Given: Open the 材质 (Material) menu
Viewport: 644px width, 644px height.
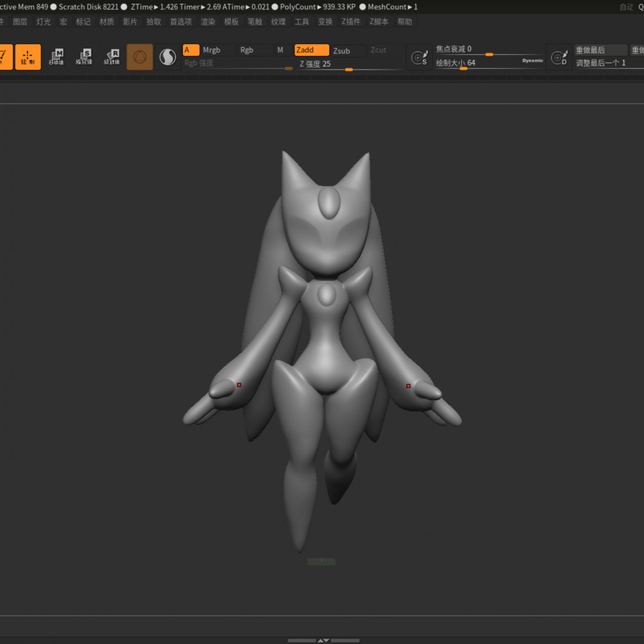Looking at the screenshot, I should [x=107, y=22].
